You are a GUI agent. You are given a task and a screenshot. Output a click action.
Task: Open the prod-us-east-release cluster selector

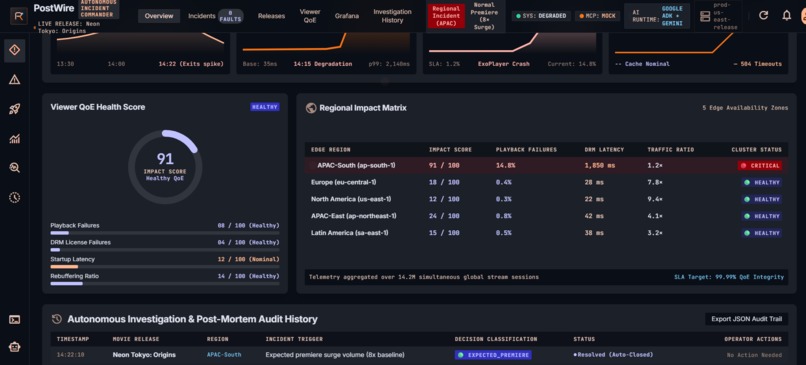(719, 16)
